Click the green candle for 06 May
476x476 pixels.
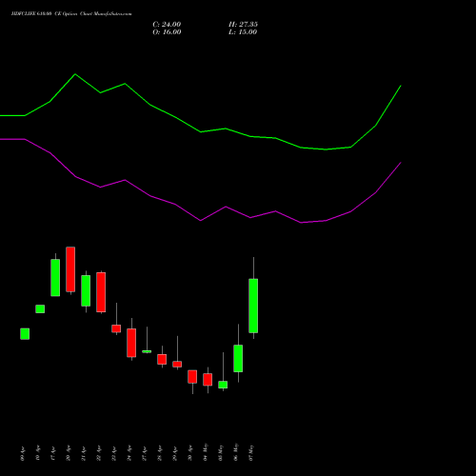click(x=238, y=358)
